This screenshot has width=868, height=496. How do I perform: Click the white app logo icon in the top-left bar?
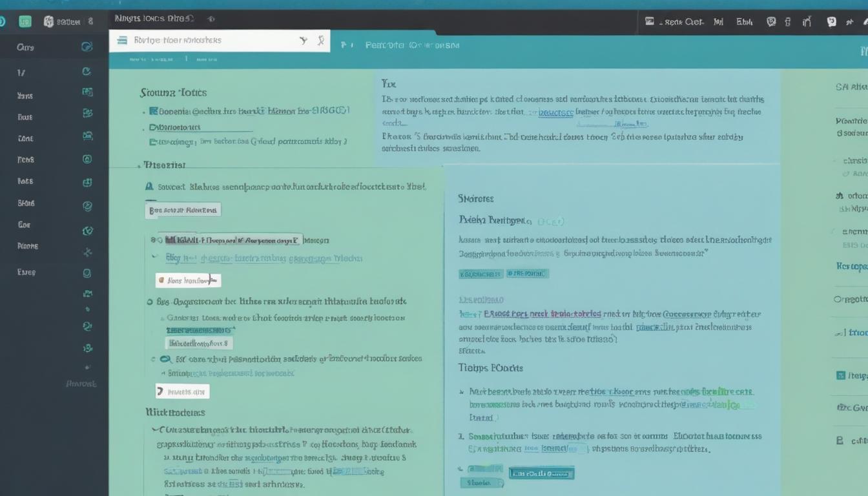48,21
